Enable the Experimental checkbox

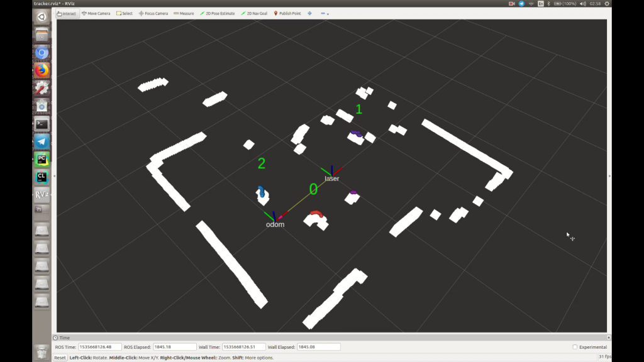point(575,347)
